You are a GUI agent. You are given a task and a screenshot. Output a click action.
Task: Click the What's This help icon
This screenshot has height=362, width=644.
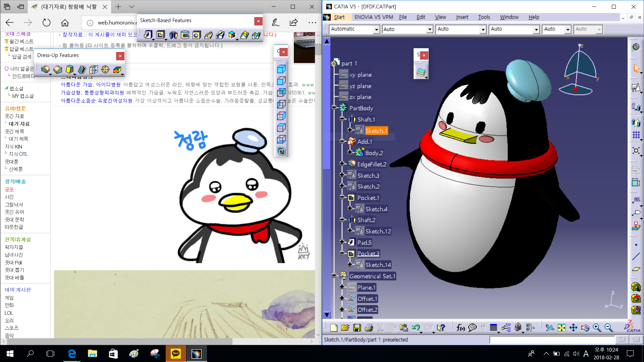[441, 328]
